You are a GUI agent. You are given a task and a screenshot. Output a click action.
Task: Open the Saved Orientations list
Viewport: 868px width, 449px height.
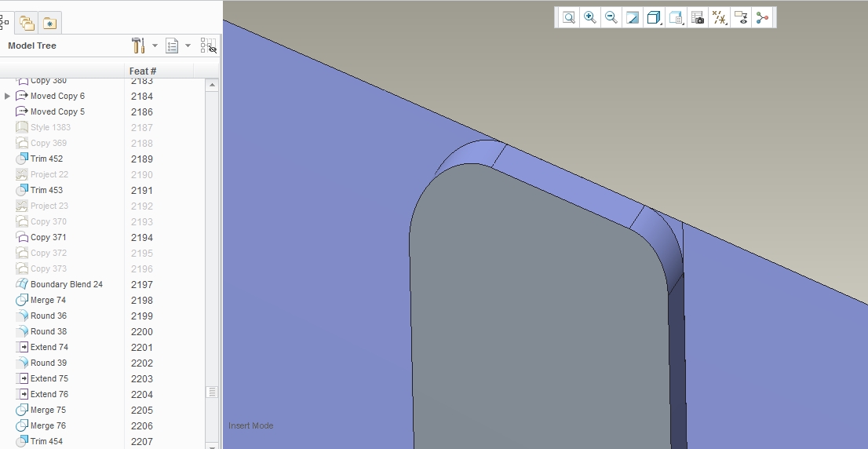(676, 17)
